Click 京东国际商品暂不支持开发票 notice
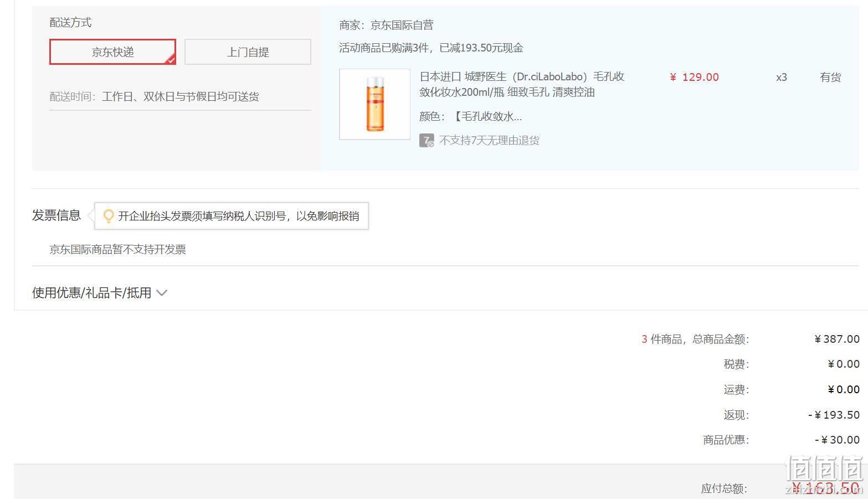 click(117, 249)
